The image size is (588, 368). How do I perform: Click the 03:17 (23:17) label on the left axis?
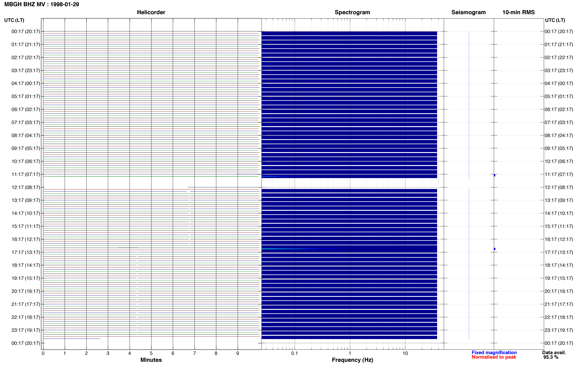[26, 71]
